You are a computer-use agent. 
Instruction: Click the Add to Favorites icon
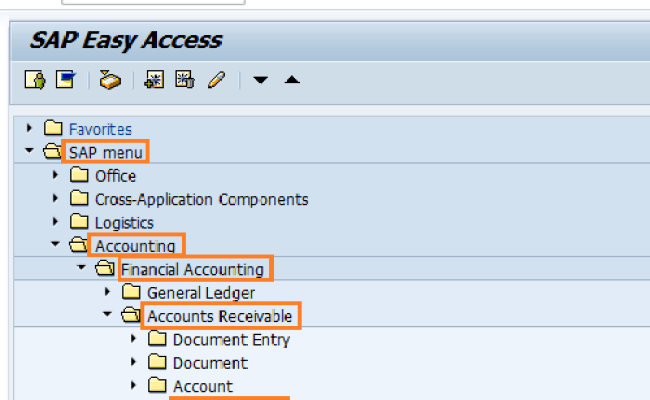coord(154,79)
